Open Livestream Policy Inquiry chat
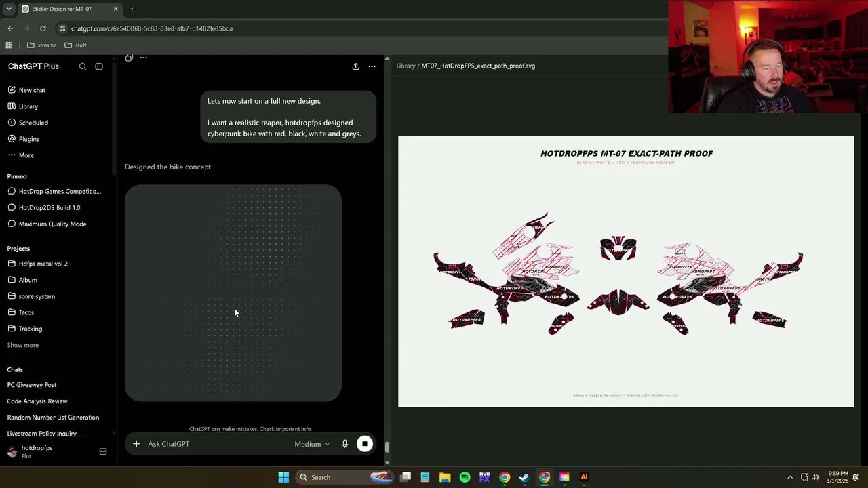 (x=42, y=434)
